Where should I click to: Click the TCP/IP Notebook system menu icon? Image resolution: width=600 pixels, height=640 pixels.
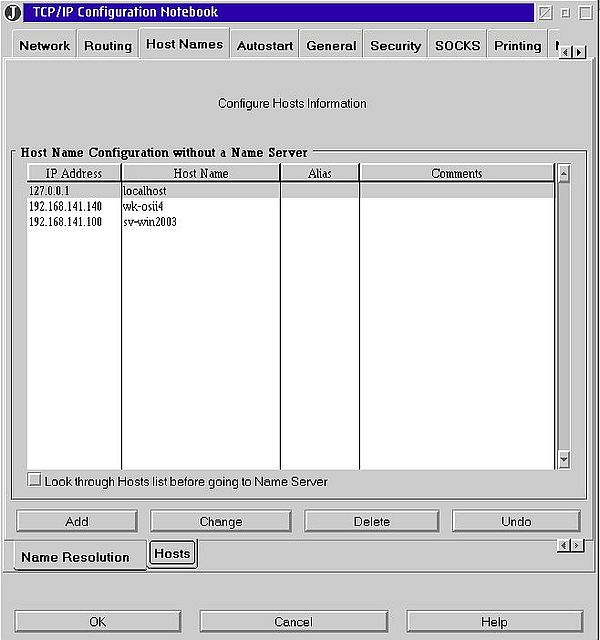coord(13,13)
